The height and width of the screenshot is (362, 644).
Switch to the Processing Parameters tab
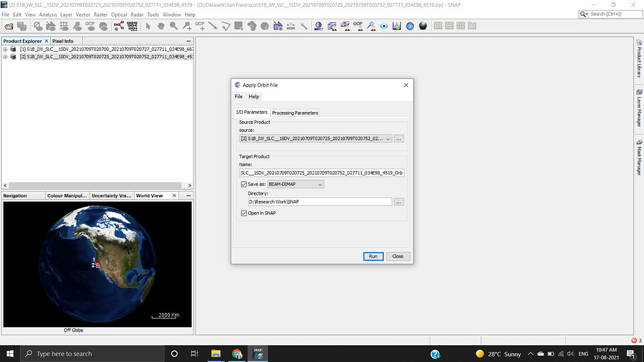pos(294,113)
